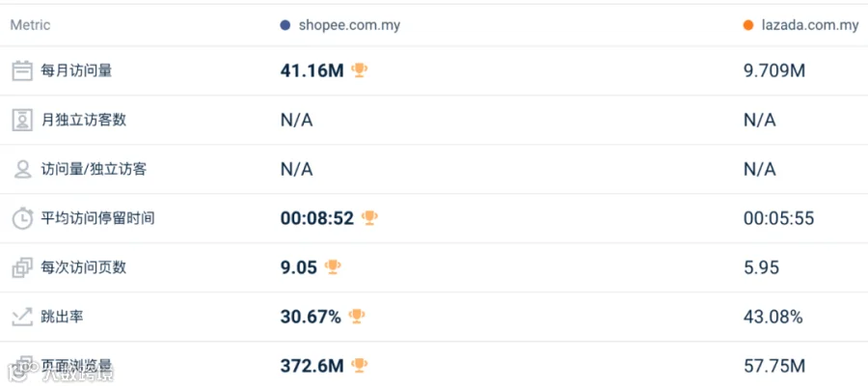Screen dimensions: 868x389
Task: Select the 每月访问量 row label
Action: coord(76,70)
